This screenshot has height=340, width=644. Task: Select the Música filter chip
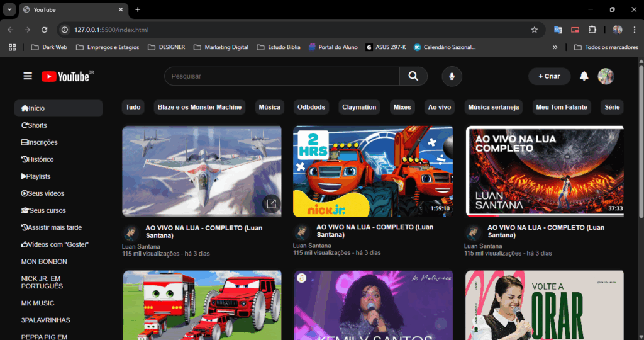coord(269,107)
